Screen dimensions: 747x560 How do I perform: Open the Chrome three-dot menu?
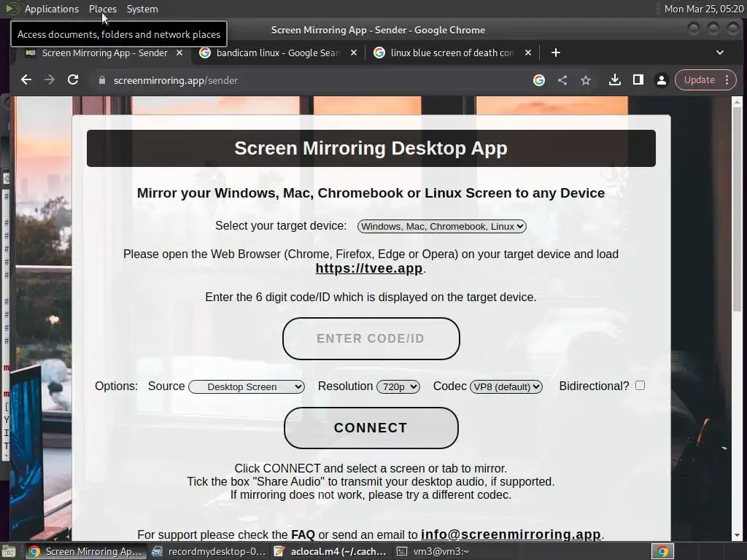point(727,80)
